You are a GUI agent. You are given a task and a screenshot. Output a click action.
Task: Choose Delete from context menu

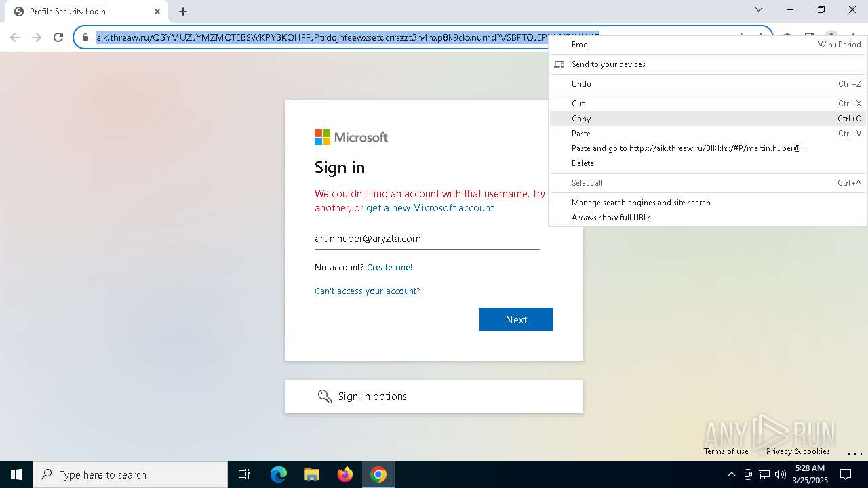pos(708,163)
